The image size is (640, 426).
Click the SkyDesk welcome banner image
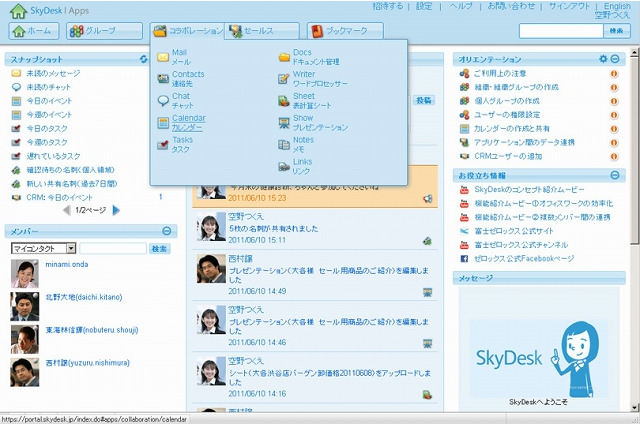coord(539,359)
